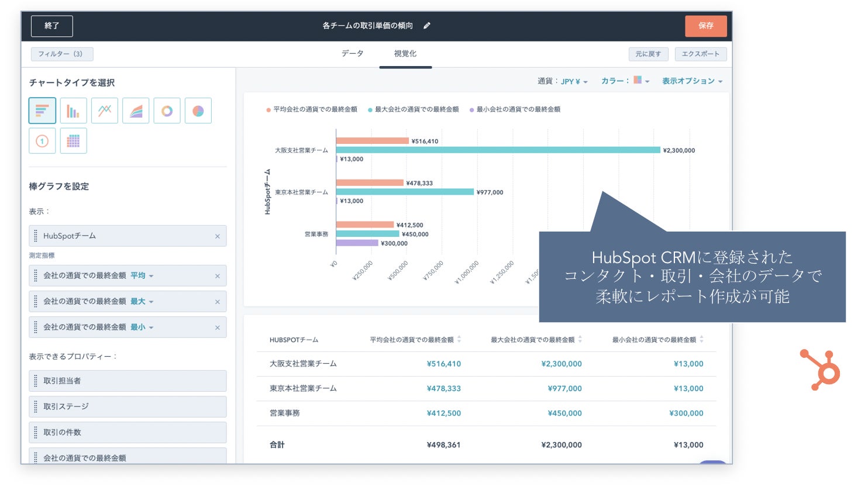Click the drag handle of HubSpotチーム field

[x=36, y=236]
